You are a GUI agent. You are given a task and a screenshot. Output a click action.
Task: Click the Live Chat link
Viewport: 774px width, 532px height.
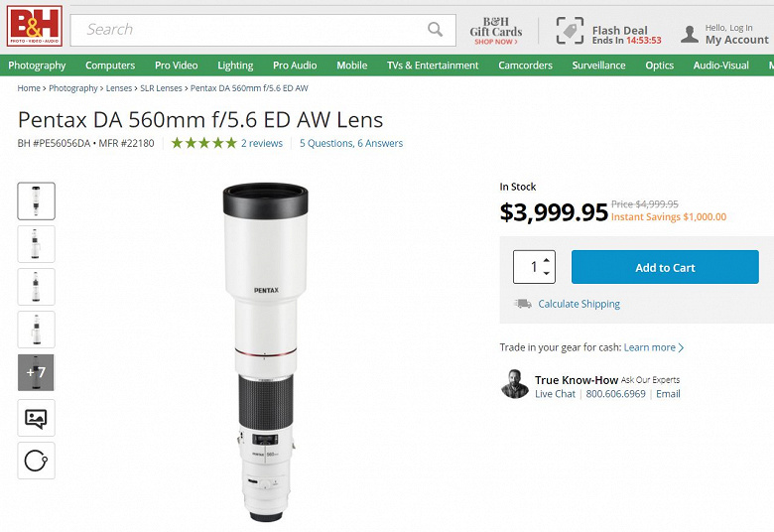pos(555,394)
